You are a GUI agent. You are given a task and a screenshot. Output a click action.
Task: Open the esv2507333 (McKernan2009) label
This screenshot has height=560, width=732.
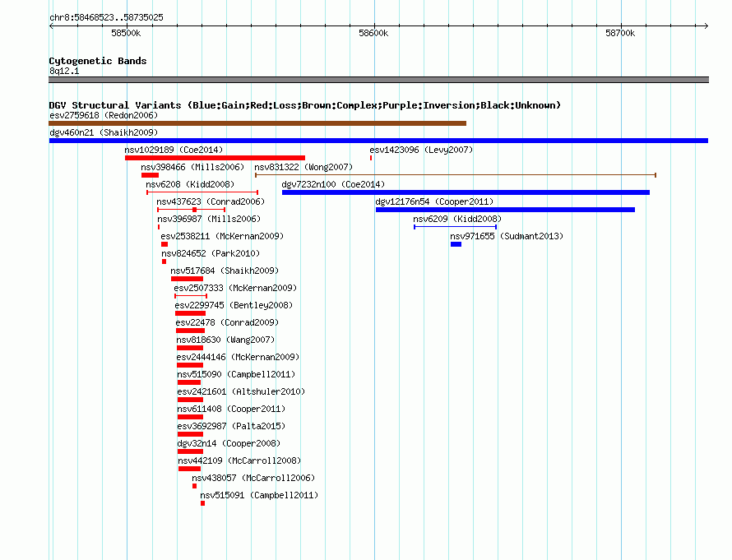pyautogui.click(x=235, y=288)
